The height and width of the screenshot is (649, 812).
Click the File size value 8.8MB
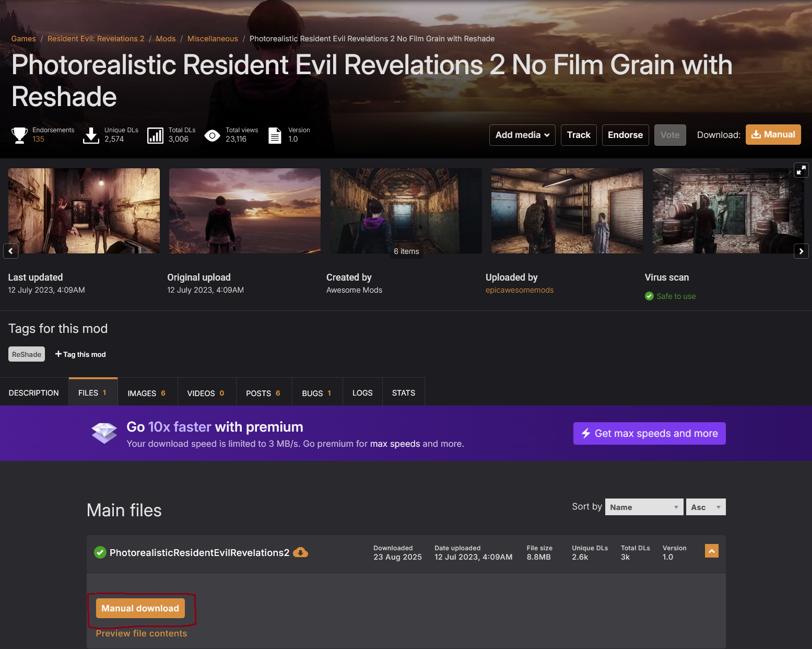(539, 557)
